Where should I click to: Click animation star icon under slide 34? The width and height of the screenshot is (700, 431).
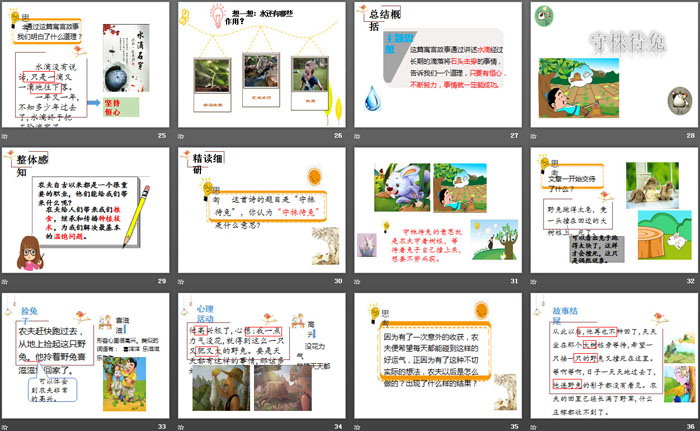tap(181, 427)
